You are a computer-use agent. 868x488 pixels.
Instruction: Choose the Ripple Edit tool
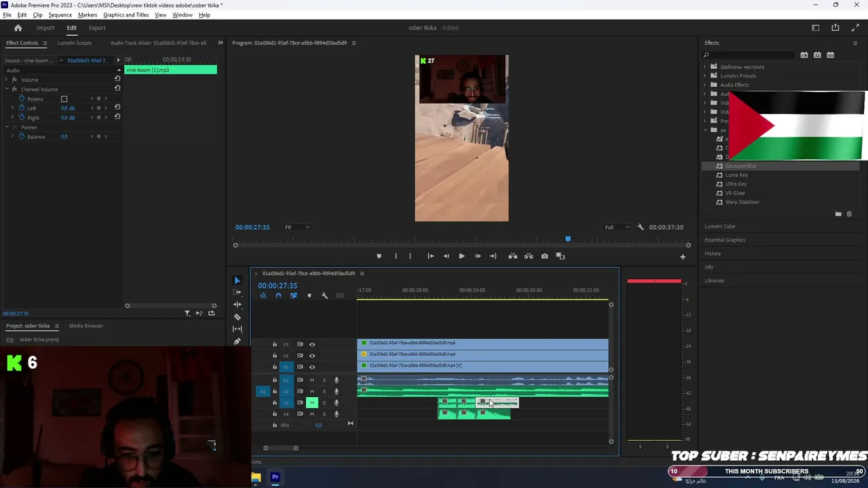237,304
